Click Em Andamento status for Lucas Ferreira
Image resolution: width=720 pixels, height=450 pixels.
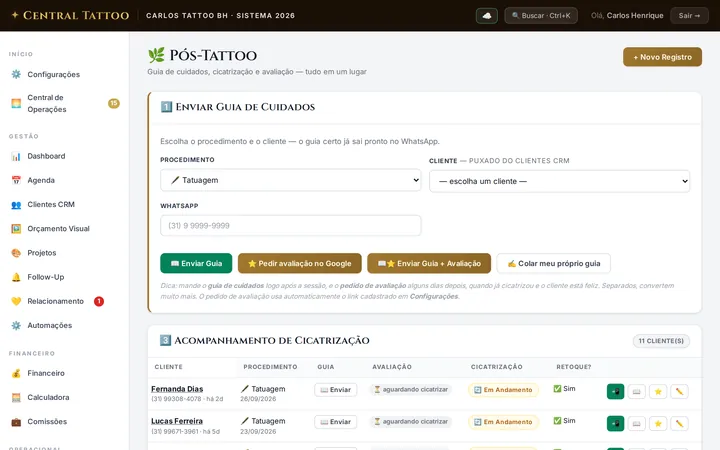click(x=503, y=422)
